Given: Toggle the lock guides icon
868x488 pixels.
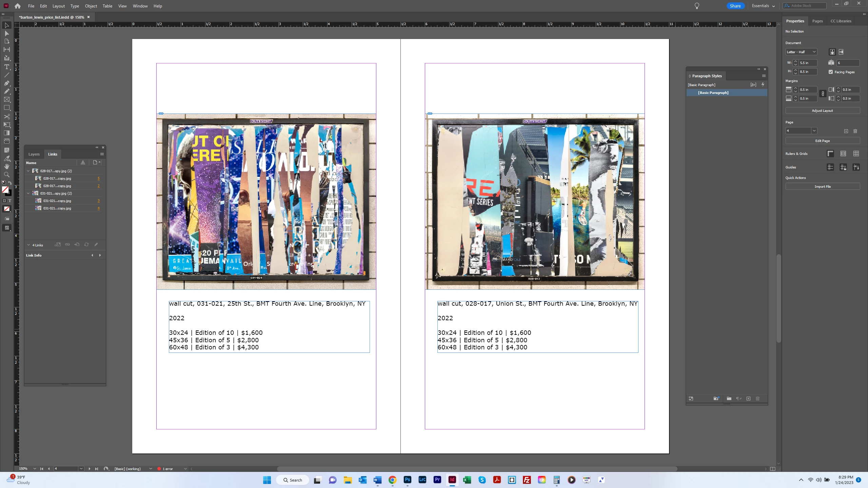Looking at the screenshot, I should point(843,167).
